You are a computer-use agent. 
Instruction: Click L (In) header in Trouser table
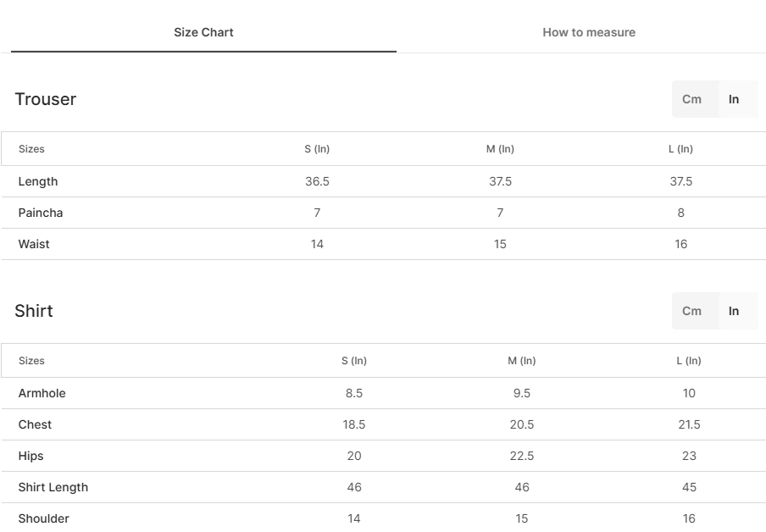click(680, 149)
